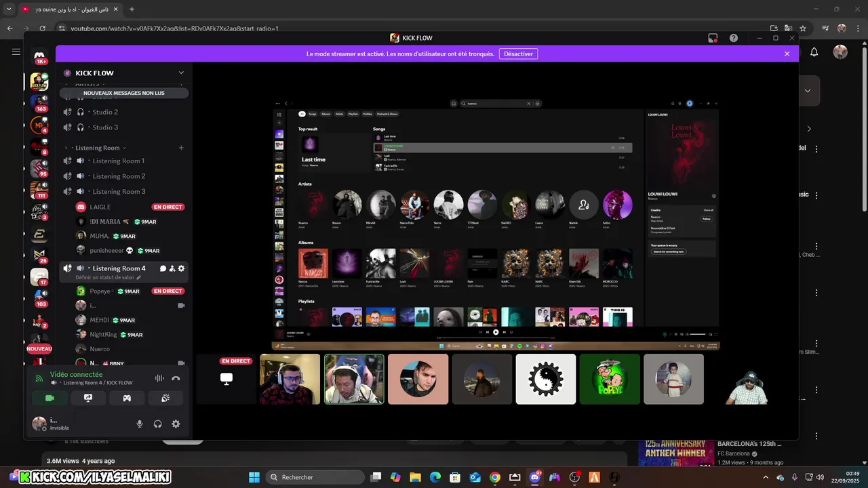Screen dimensions: 868x488
Task: Open a new Chrome tab
Action: 132,9
